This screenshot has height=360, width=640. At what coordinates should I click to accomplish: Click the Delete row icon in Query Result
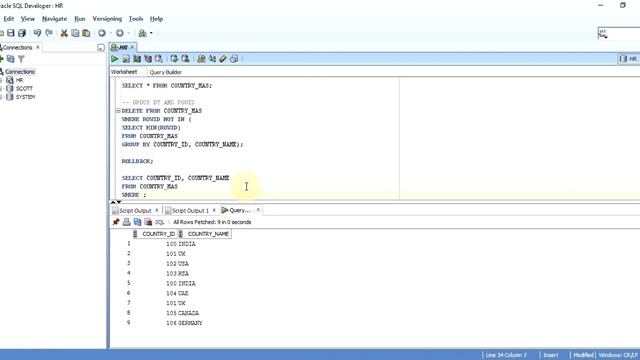[x=148, y=222]
